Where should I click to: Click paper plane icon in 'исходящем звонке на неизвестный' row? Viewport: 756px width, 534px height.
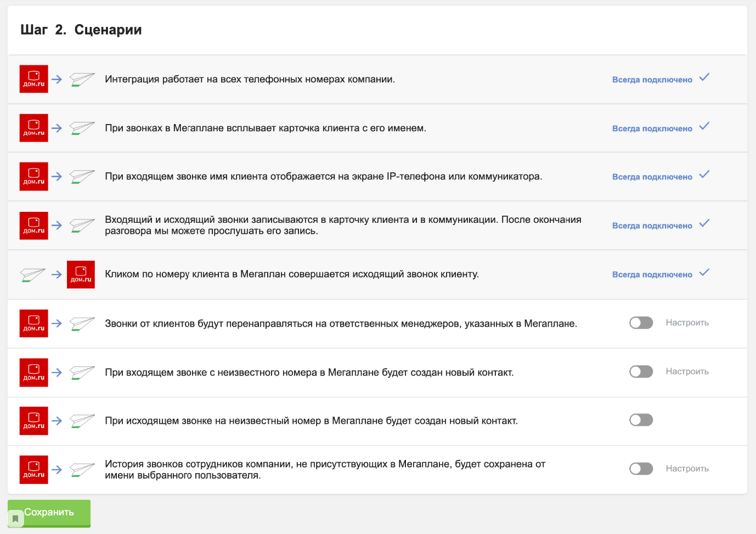point(82,421)
